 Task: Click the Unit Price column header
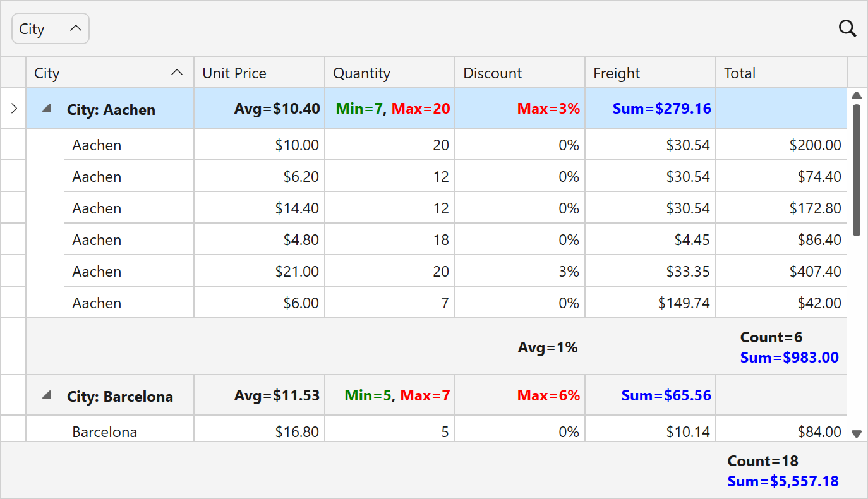(259, 73)
